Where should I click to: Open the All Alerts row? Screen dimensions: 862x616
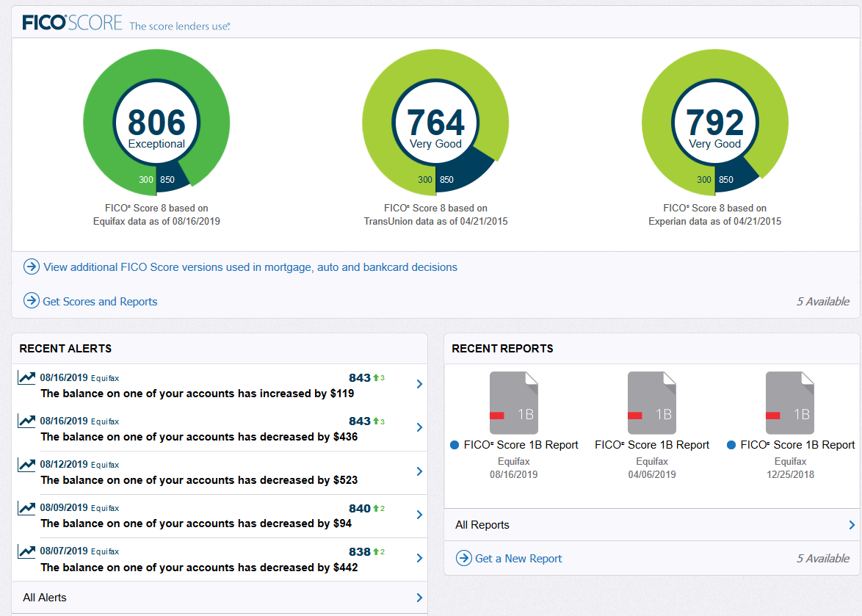220,598
